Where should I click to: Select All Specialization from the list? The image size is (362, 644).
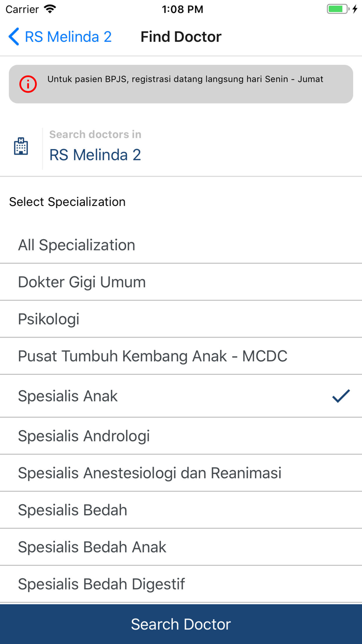coord(77,244)
